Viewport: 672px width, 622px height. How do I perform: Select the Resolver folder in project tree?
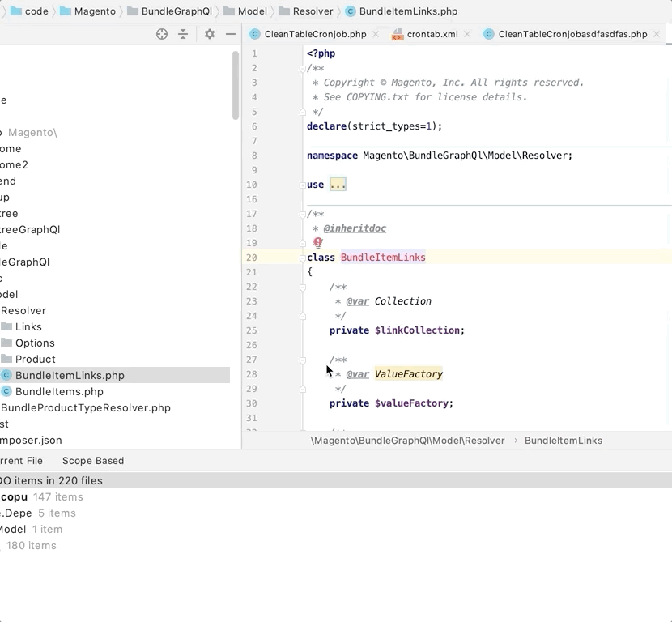point(23,311)
